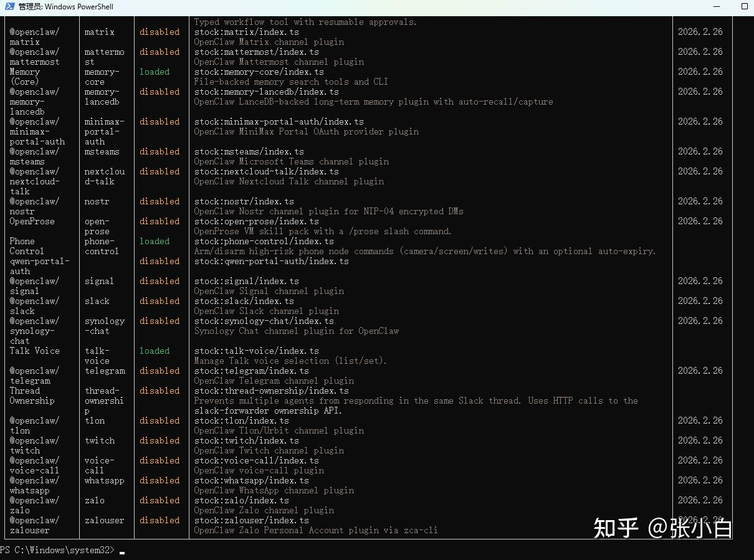Click the 'loaded' status for memory-core

click(155, 72)
